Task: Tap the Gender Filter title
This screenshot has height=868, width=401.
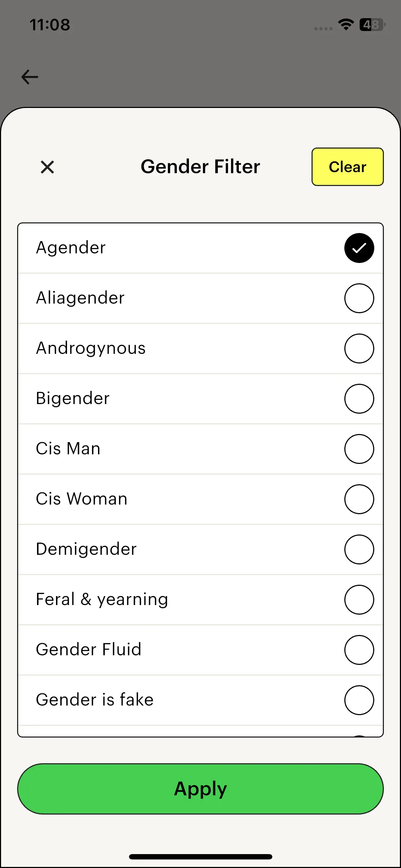Action: (200, 167)
